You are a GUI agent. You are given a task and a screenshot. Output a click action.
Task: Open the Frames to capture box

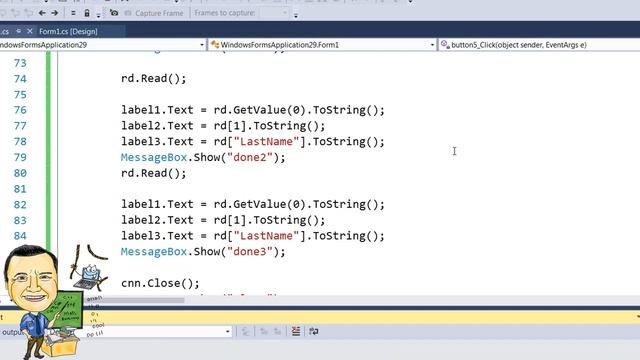click(x=274, y=13)
